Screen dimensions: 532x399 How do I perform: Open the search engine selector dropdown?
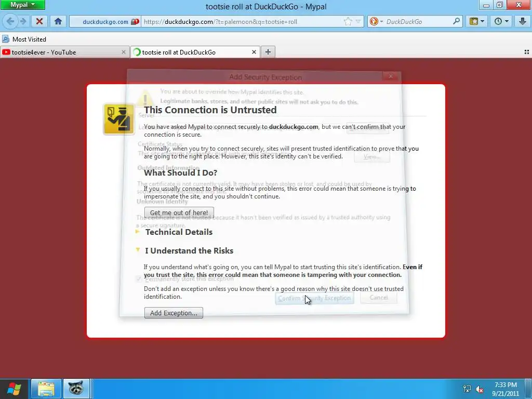[x=376, y=22]
